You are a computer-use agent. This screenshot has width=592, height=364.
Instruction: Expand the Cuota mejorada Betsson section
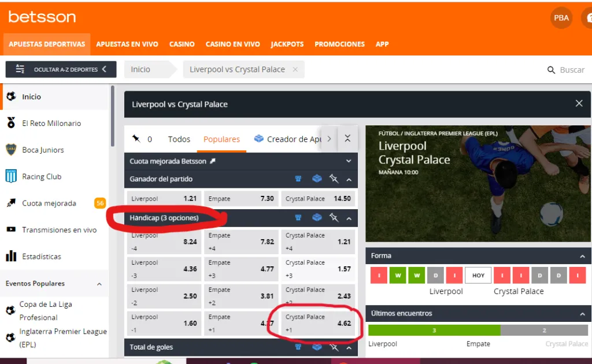tap(347, 161)
